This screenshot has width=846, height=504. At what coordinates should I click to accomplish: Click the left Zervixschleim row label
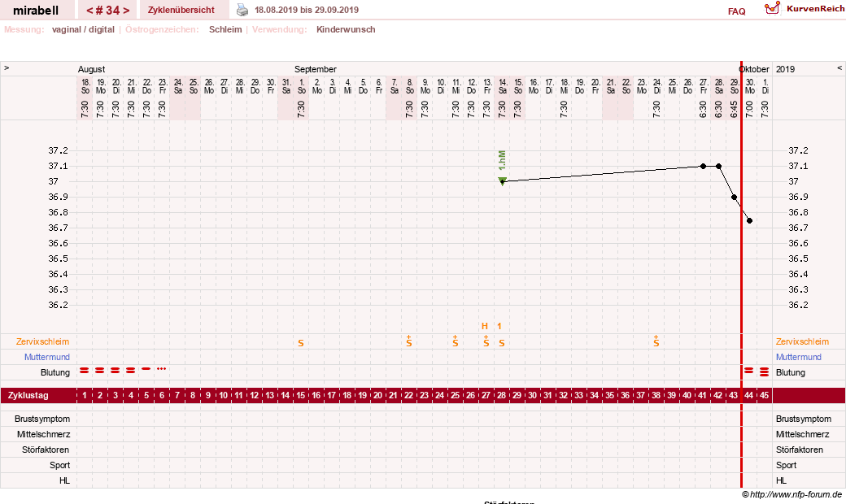[x=42, y=341]
